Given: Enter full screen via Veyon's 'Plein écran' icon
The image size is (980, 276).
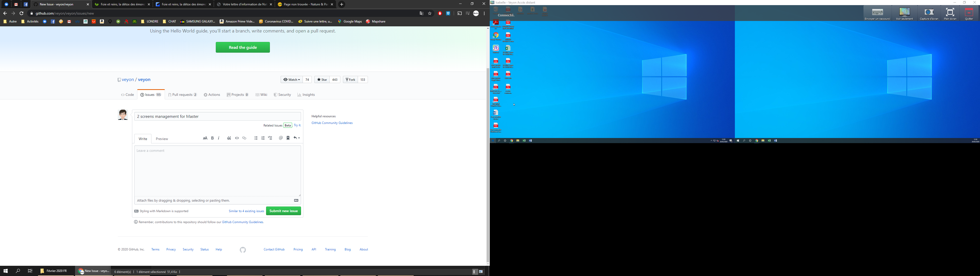Looking at the screenshot, I should [x=950, y=12].
